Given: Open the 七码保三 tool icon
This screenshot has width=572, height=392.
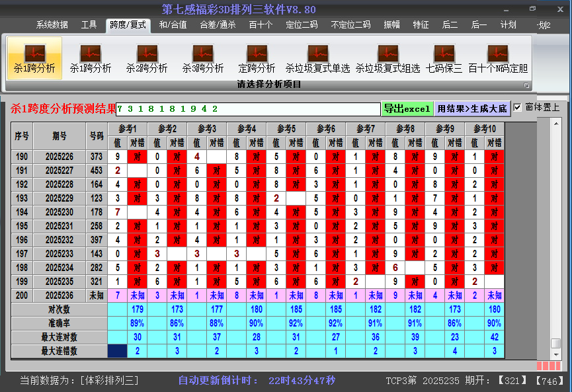Looking at the screenshot, I should pyautogui.click(x=444, y=58).
